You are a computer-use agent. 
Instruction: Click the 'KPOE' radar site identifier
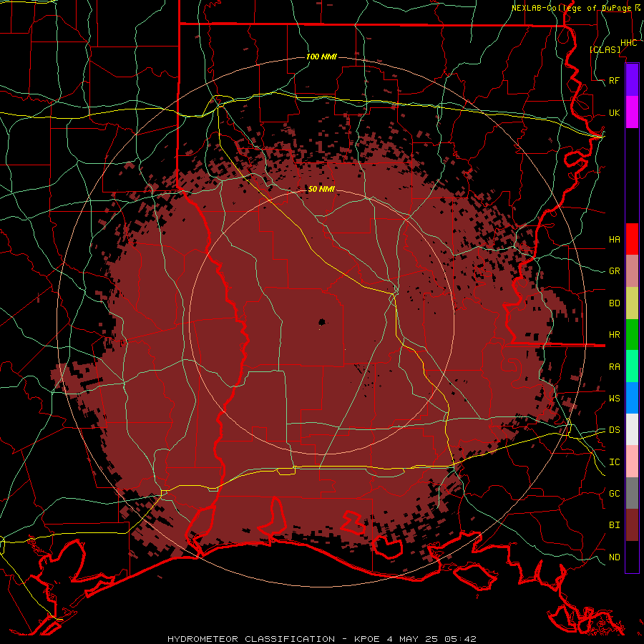(368, 639)
